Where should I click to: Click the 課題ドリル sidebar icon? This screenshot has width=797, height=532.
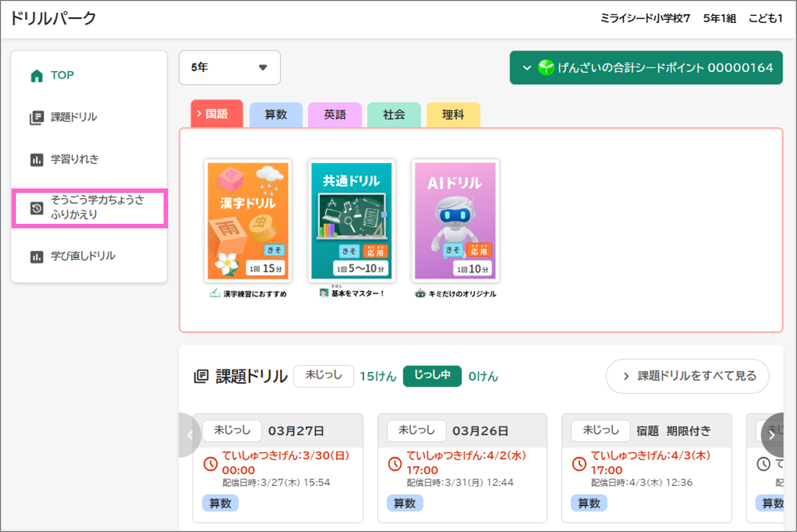pyautogui.click(x=37, y=118)
